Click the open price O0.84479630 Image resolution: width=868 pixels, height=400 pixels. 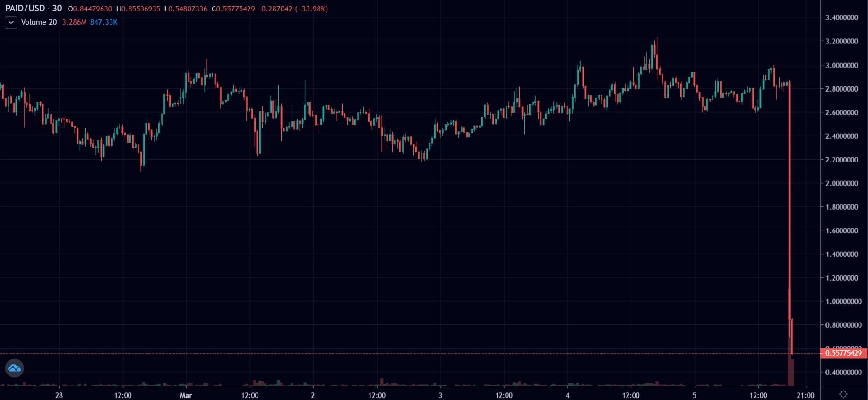tap(90, 9)
